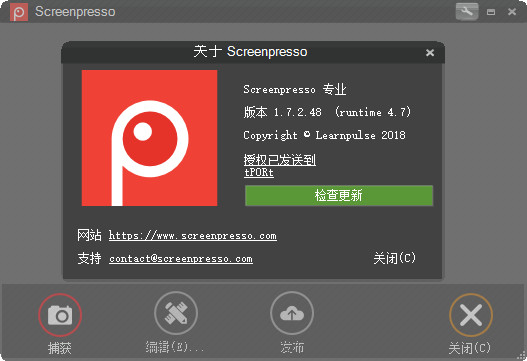Image resolution: width=527 pixels, height=361 pixels.
Task: Click the 网站 label
Action: pos(89,235)
